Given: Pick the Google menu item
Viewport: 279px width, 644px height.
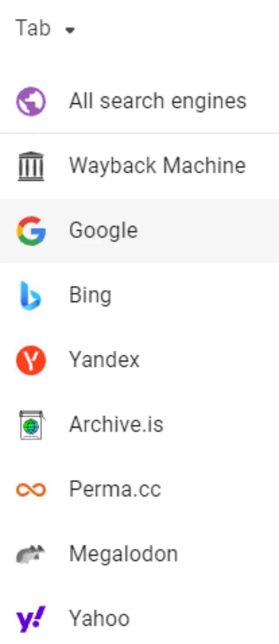Looking at the screenshot, I should [103, 230].
